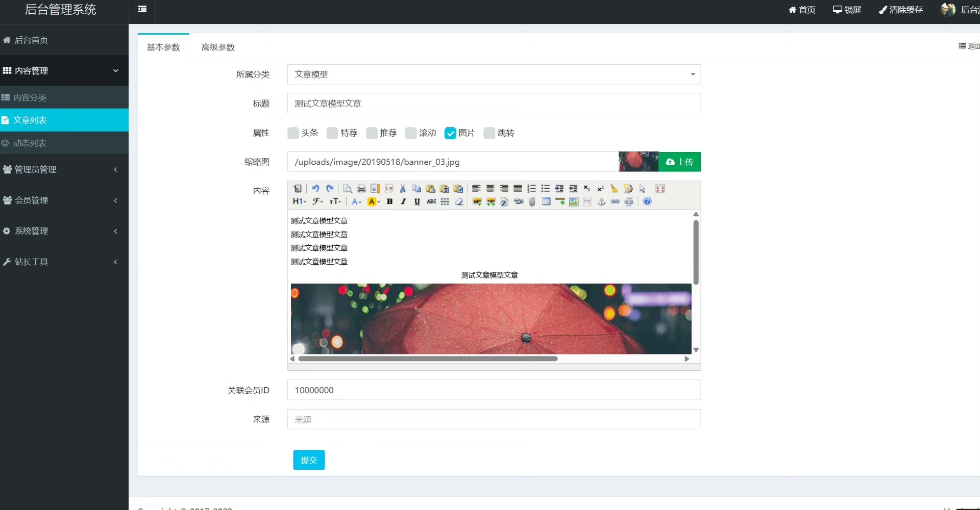Attach a file with the paperclip icon
Viewport: 980px width, 510px height.
tap(532, 201)
